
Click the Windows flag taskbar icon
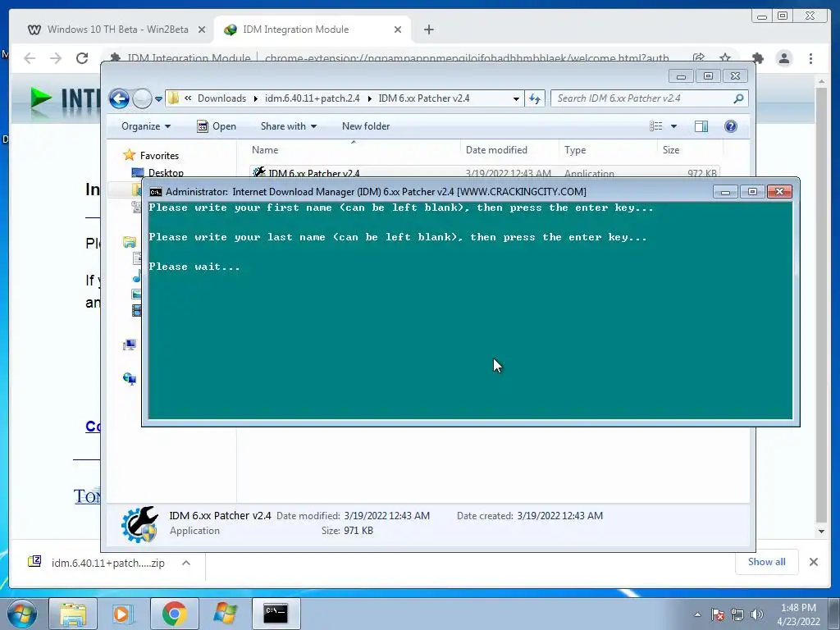click(225, 614)
